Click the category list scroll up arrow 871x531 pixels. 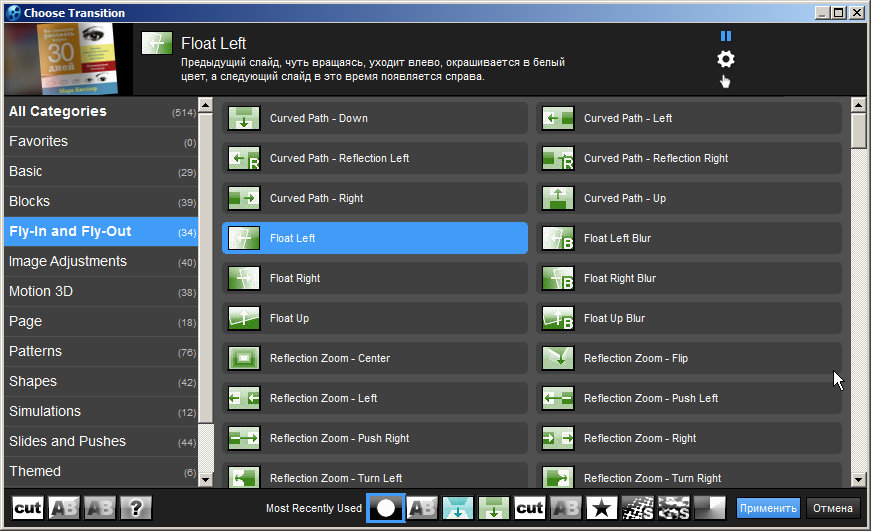tap(206, 104)
